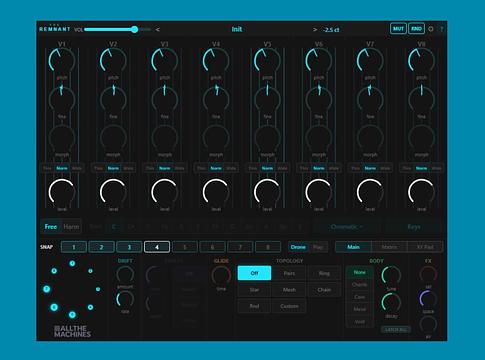Click the V1 pitch knob

tap(62, 61)
